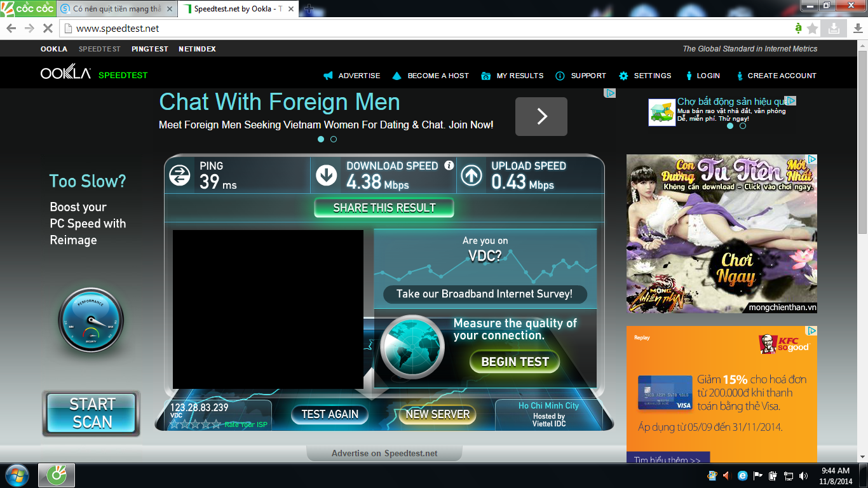Click the megaphone icon beside ADVERTISE

[x=328, y=76]
